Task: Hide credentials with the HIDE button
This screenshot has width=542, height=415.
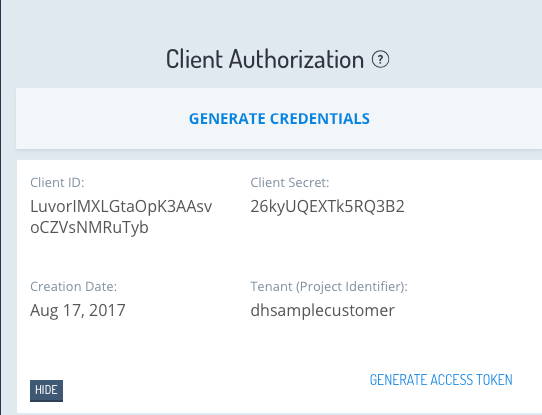Action: (46, 390)
